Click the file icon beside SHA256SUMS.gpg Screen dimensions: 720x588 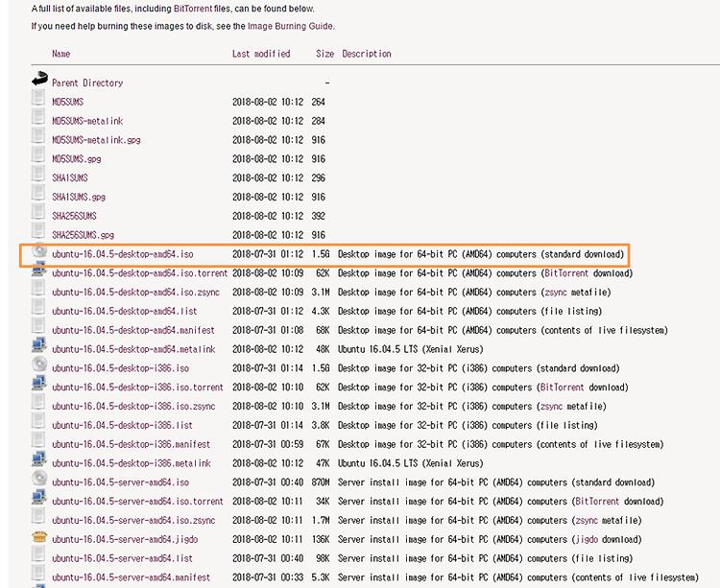pos(38,231)
